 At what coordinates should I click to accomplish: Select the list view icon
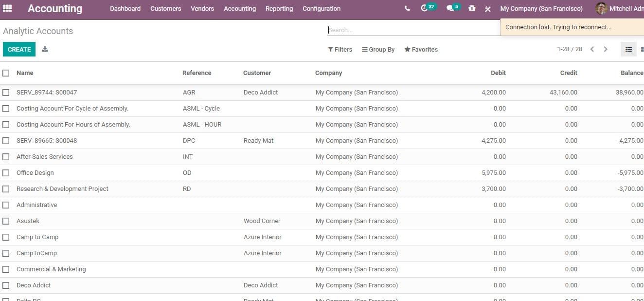pos(628,49)
